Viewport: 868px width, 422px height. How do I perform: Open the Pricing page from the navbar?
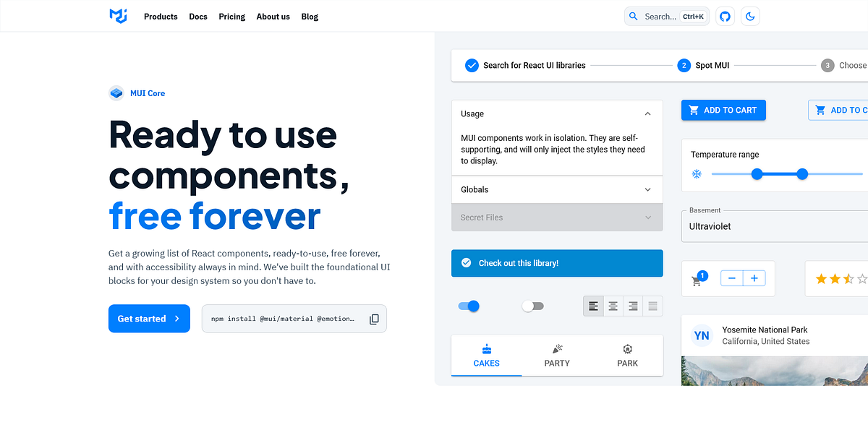pos(231,16)
